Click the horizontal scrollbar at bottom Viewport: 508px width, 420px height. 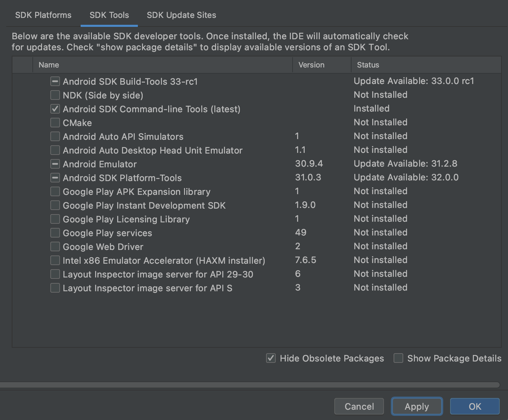click(x=250, y=385)
